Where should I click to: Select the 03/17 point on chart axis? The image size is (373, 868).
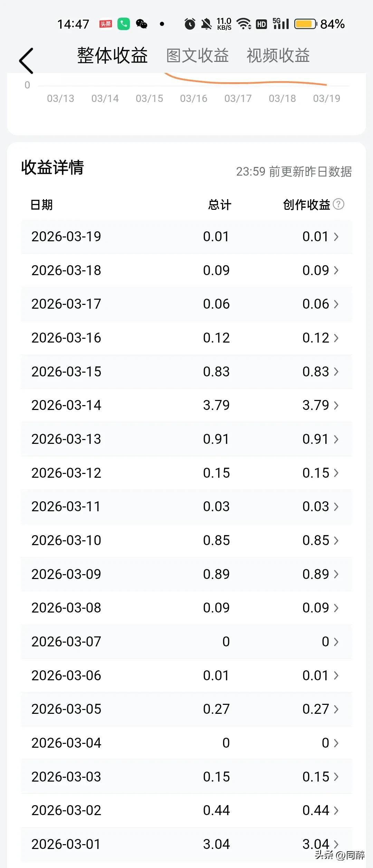click(238, 99)
